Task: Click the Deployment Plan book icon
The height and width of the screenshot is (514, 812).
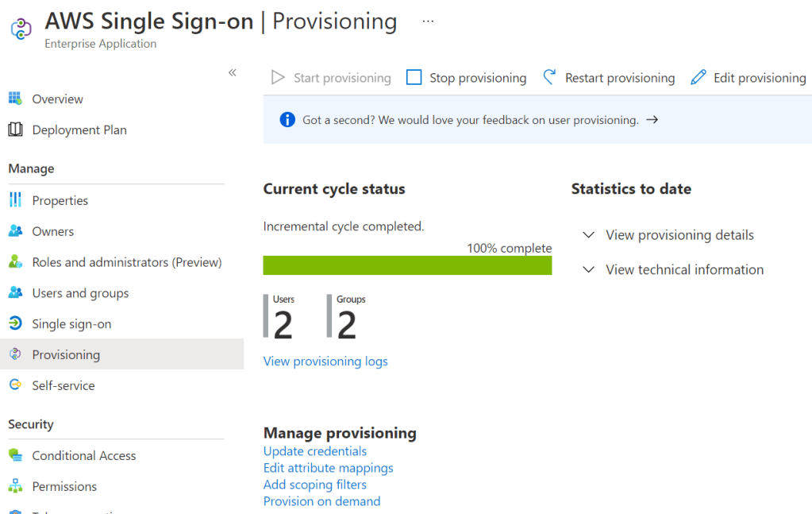Action: (14, 129)
